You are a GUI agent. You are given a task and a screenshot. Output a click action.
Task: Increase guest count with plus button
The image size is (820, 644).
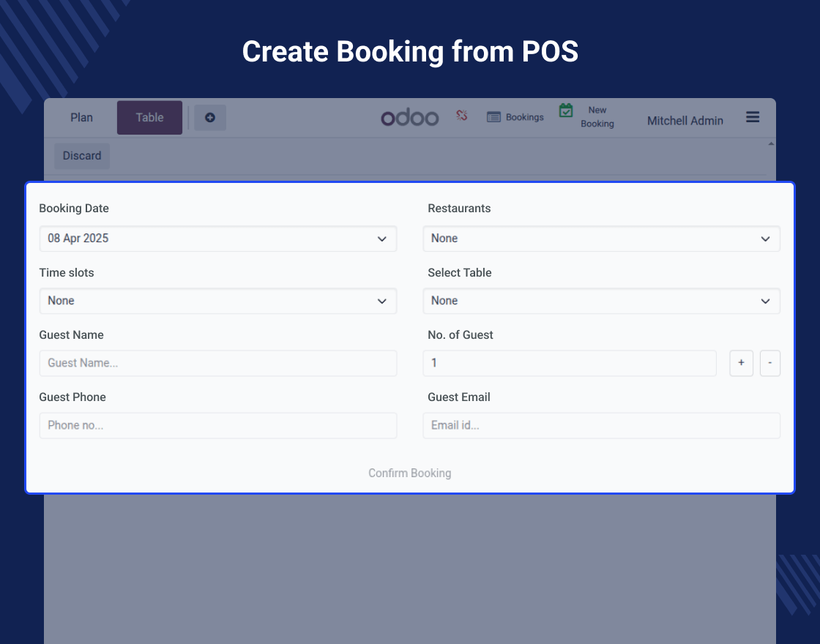741,363
